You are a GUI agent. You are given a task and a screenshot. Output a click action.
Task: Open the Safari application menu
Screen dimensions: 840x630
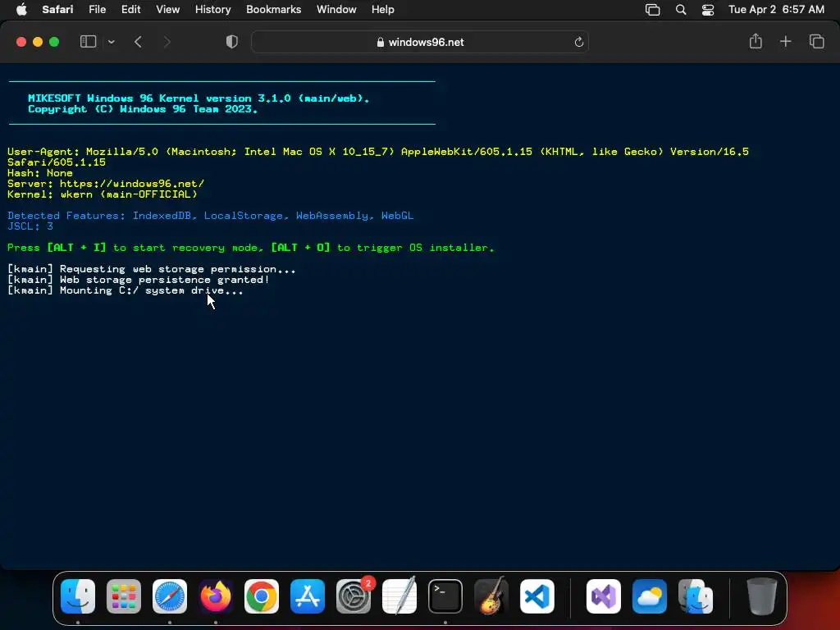pos(57,9)
